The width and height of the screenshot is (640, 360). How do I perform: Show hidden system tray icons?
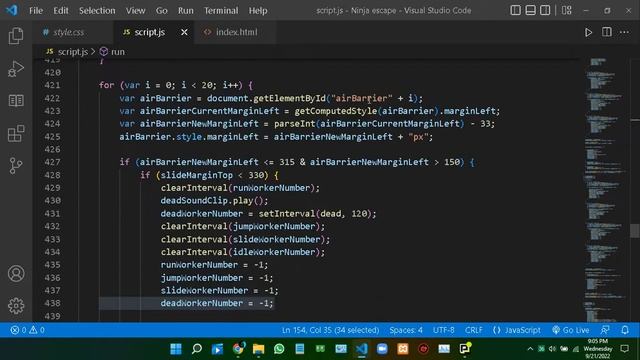pyautogui.click(x=530, y=349)
